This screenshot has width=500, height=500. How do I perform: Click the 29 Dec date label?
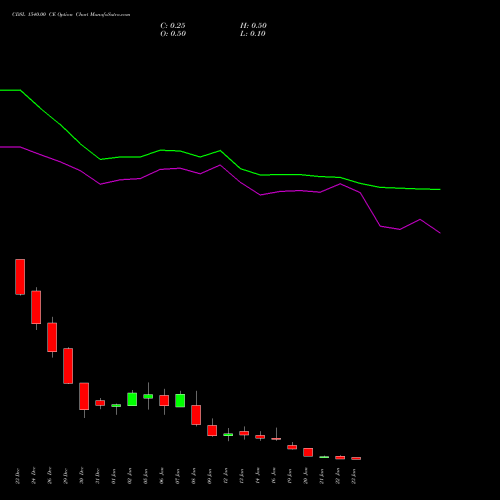pos(66,476)
